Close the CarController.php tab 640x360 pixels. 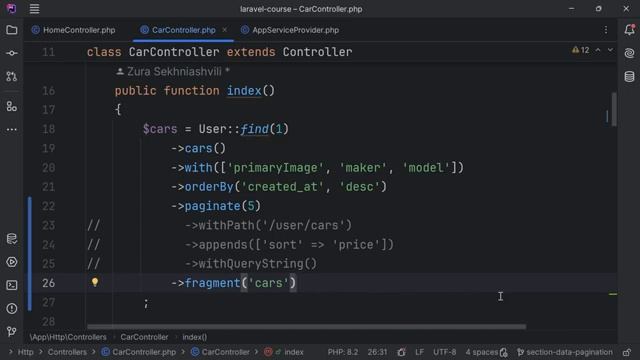[224, 30]
